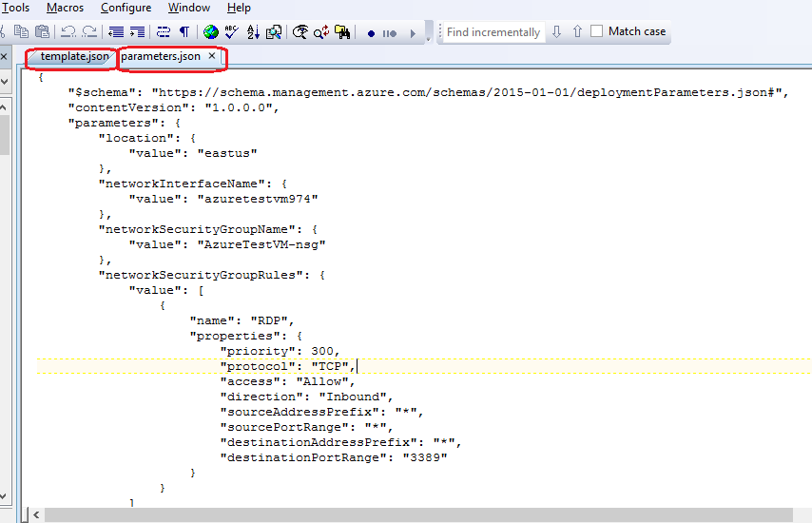Click the "AzureTestVM-nsg" value

[x=261, y=244]
